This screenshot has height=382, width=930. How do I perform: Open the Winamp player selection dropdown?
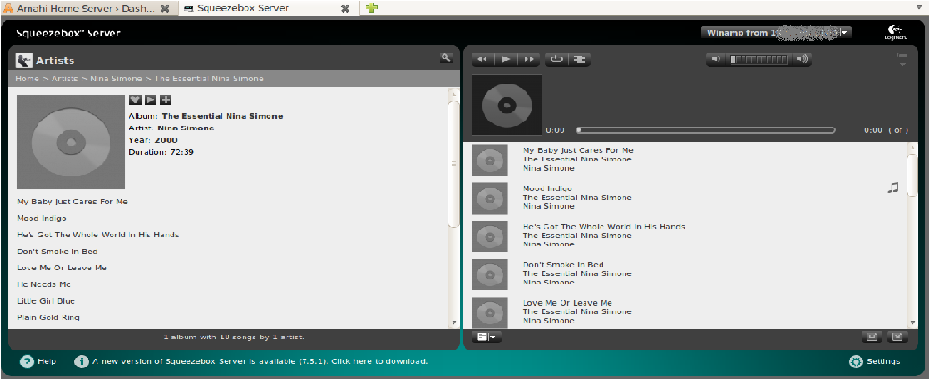tap(776, 33)
